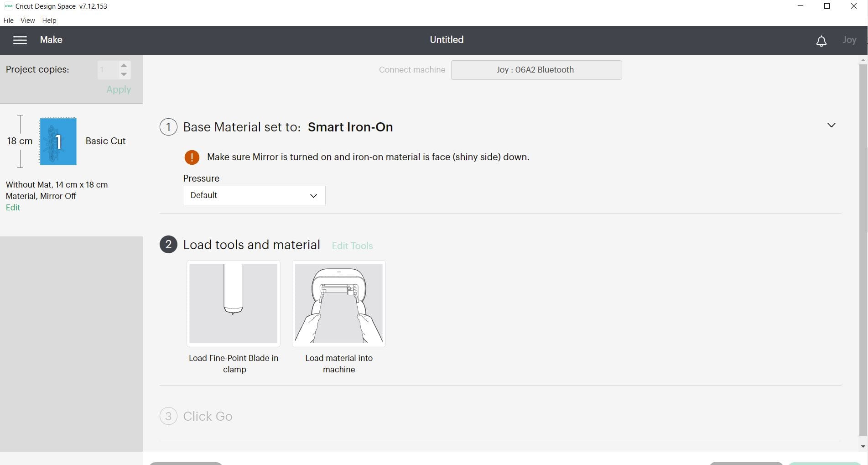Click the Joy machine label in header
This screenshot has height=465, width=868.
[849, 40]
